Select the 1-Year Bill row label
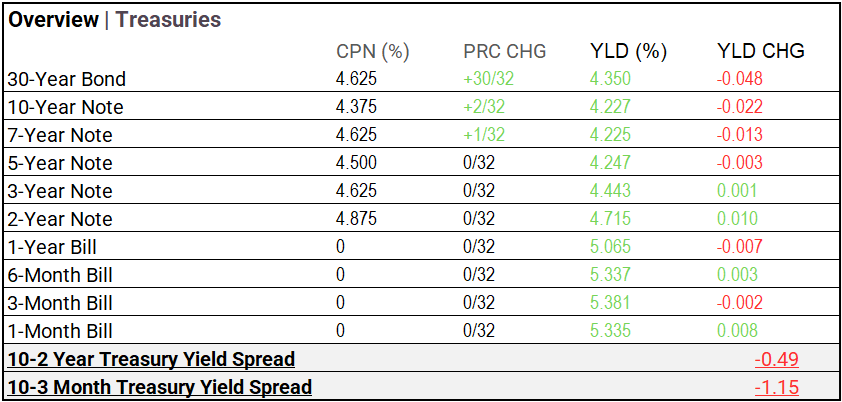Screen dimensions: 842x402 (x=52, y=247)
